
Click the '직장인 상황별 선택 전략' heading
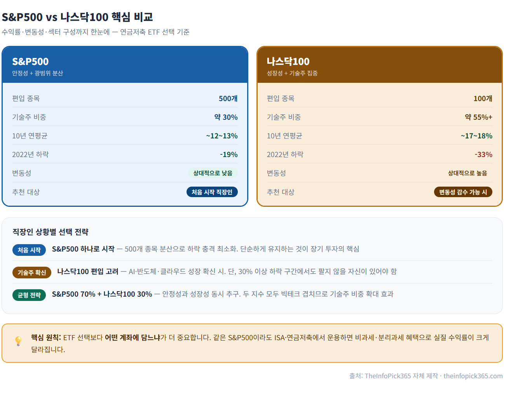[51, 232]
